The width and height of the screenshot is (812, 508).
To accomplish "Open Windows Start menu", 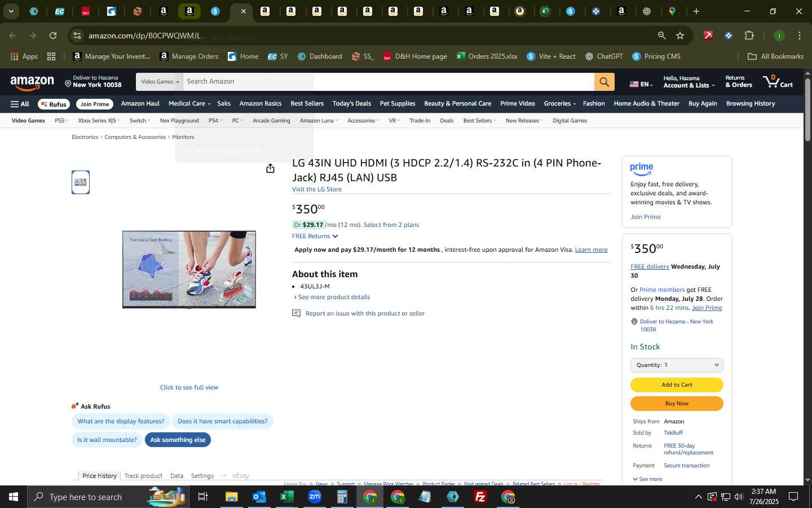I will pyautogui.click(x=14, y=497).
